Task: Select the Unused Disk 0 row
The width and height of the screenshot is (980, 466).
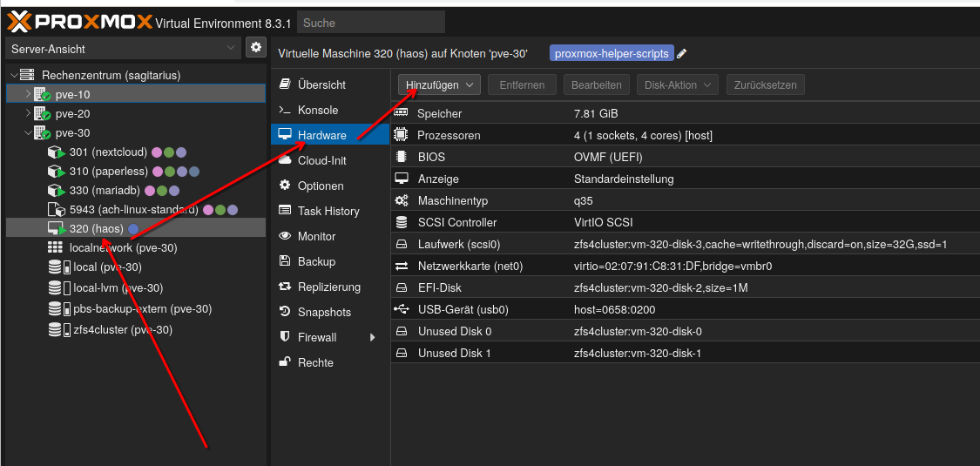Action: coord(685,331)
